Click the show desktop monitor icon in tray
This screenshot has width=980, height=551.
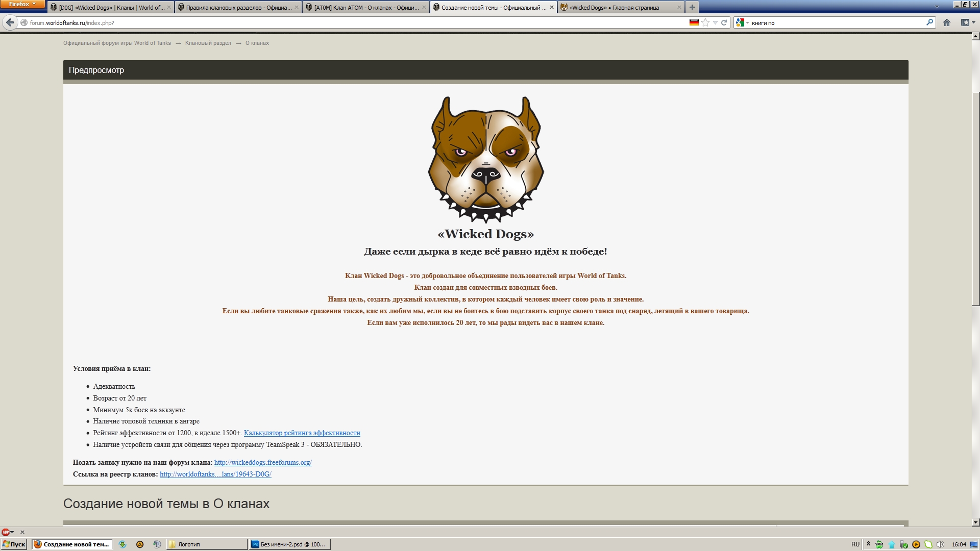tap(974, 544)
